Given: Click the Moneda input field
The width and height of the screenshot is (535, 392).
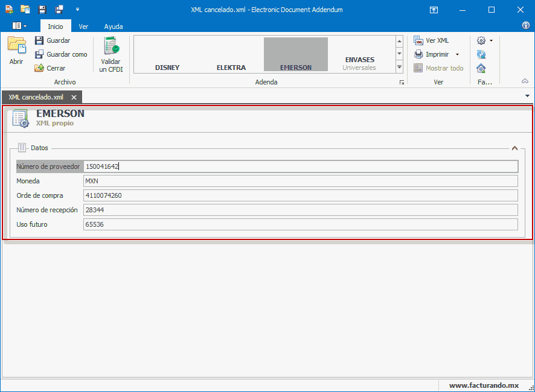Looking at the screenshot, I should (x=301, y=181).
